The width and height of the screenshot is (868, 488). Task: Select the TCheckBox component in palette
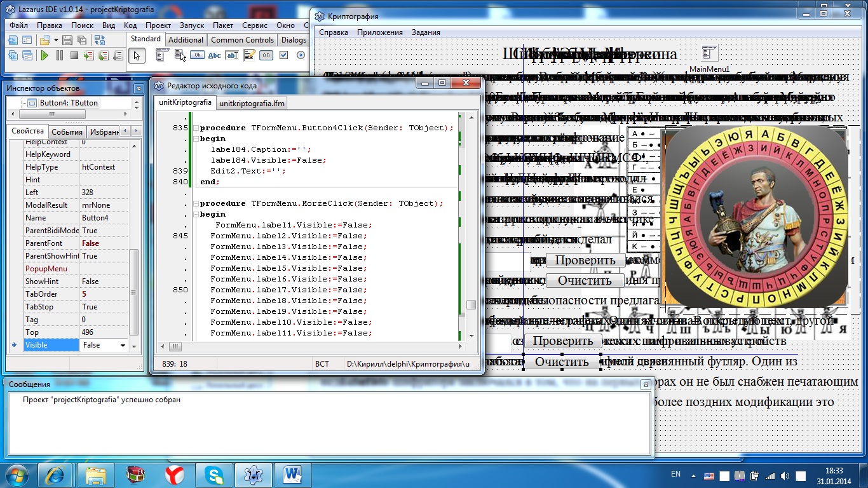click(284, 55)
